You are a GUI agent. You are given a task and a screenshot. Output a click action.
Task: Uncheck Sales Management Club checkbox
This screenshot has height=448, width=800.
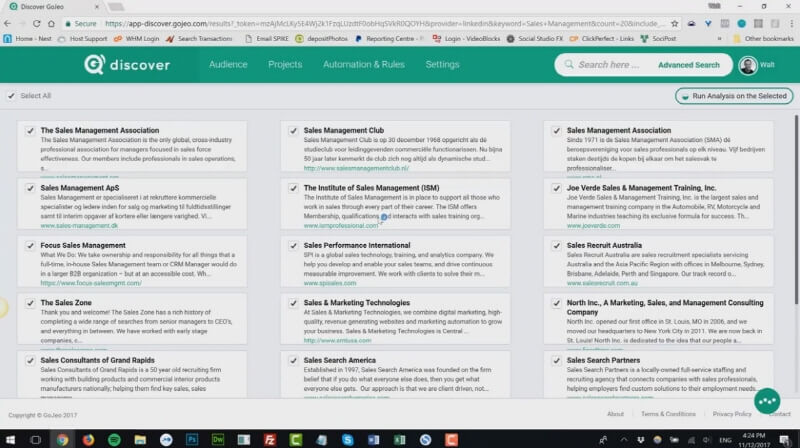pyautogui.click(x=293, y=131)
